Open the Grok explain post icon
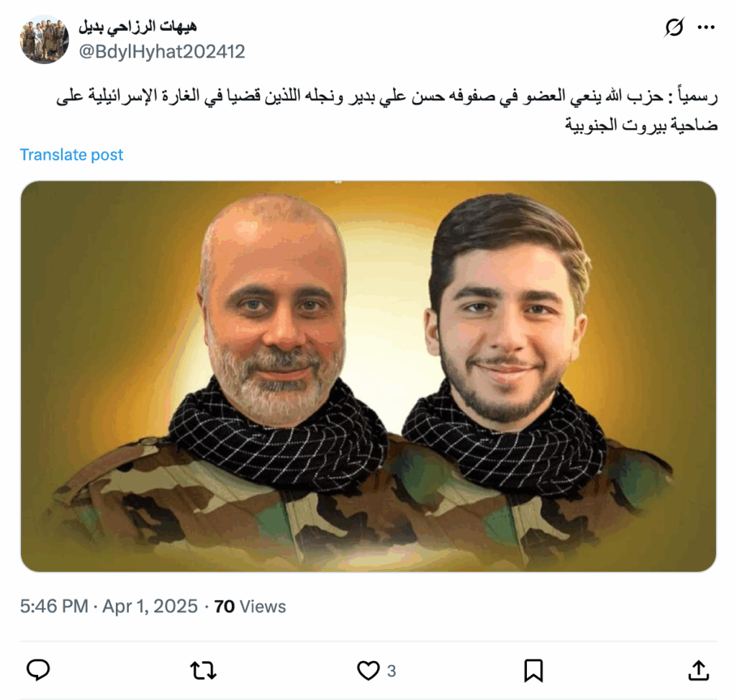 click(x=674, y=27)
